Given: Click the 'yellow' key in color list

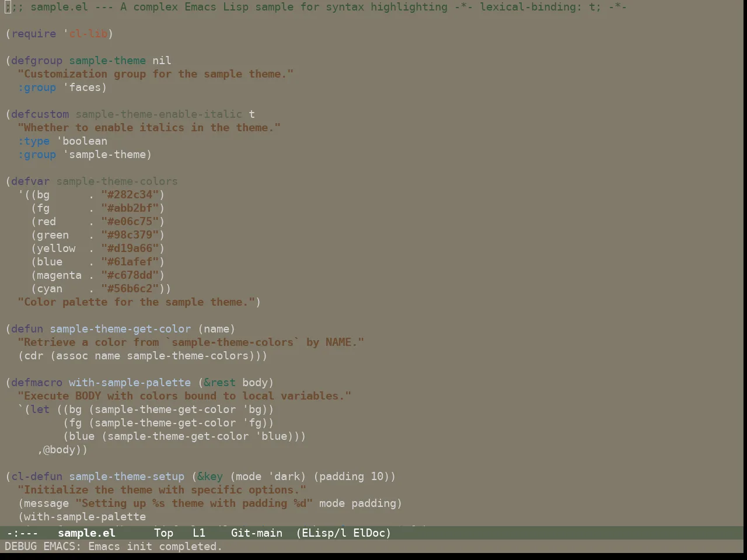Looking at the screenshot, I should pos(56,249).
